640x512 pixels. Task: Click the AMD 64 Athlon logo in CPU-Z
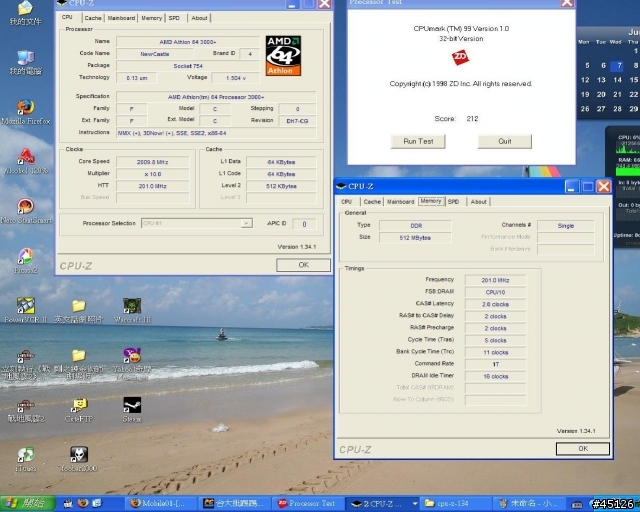coord(283,56)
